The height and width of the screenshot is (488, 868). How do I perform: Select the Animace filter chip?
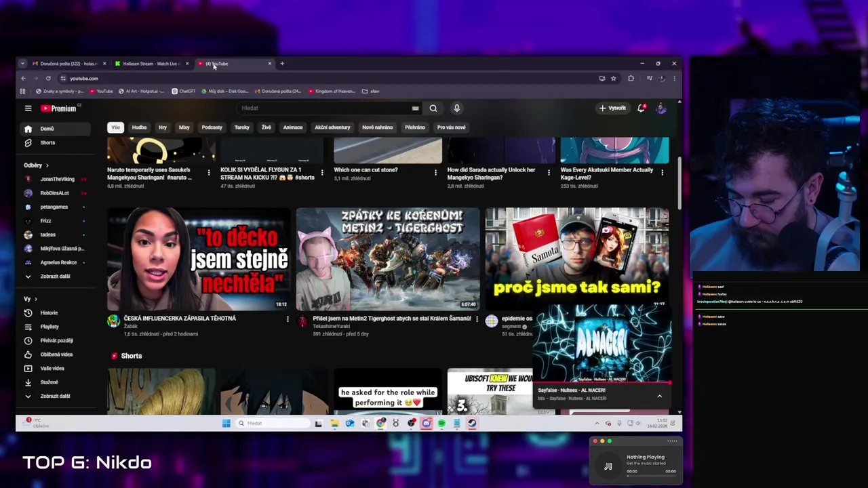point(293,127)
